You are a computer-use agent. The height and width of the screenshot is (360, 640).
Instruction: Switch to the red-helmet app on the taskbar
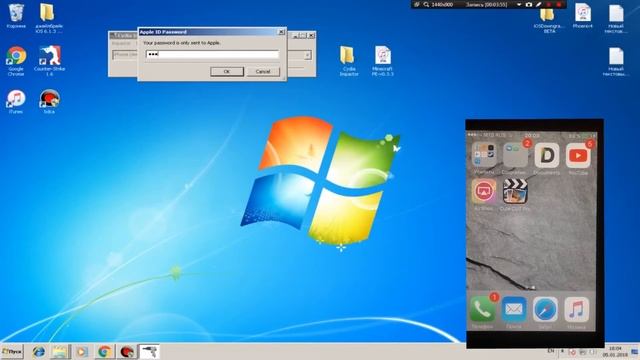[x=127, y=351]
